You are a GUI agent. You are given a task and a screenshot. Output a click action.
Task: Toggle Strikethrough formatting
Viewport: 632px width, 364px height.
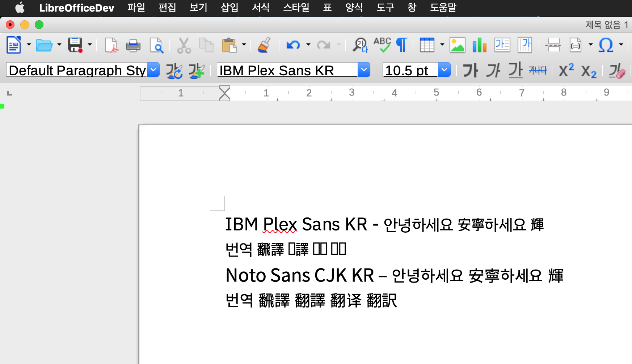click(538, 70)
